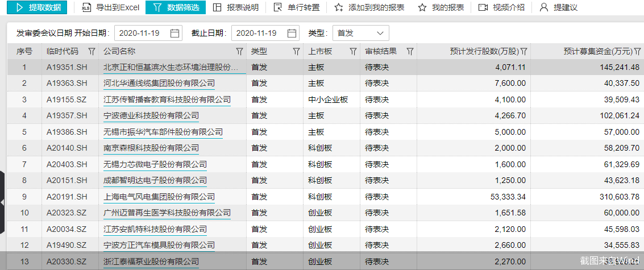Click the fundraising amount 102,061.24
Viewport: 644px width, 270px height.
click(x=620, y=116)
